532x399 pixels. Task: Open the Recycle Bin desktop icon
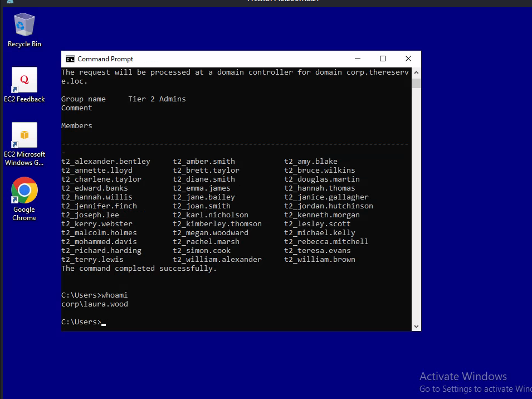coord(24,30)
